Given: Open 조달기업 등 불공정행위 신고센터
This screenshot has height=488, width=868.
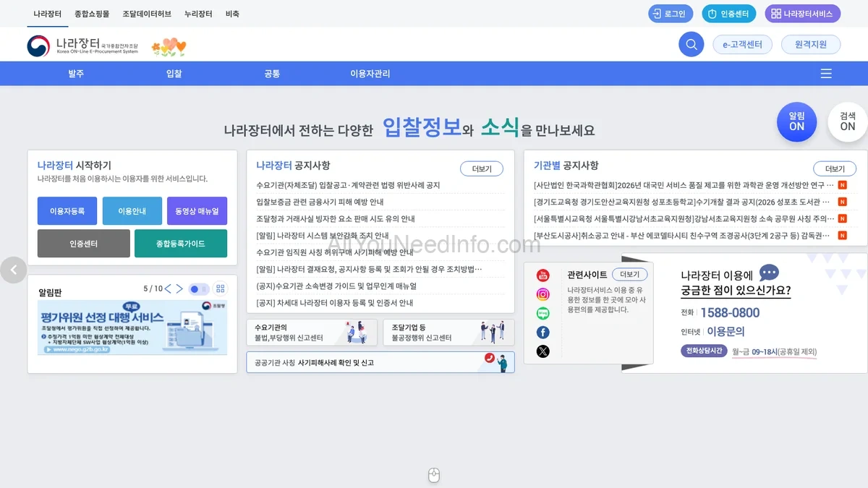Looking at the screenshot, I should 448,333.
